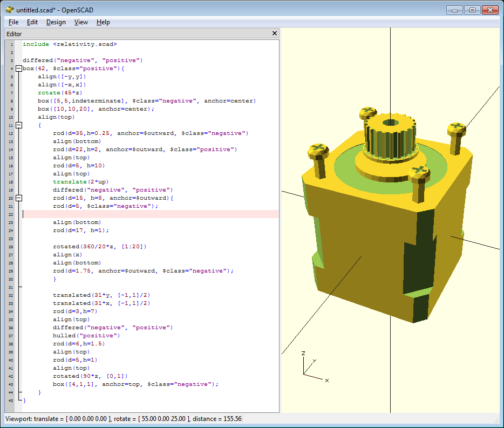Maximize the OpenSCAD window
Screen dimensions: 504x428
click(x=472, y=10)
